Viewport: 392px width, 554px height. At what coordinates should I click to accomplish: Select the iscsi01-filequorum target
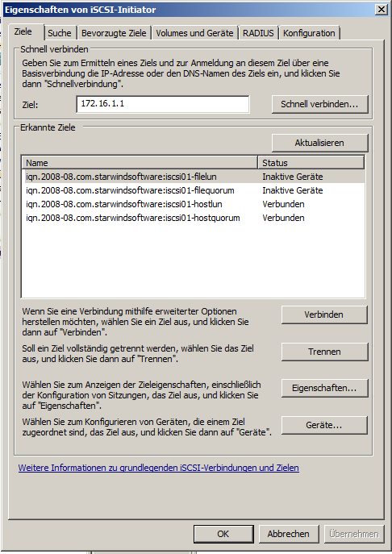coord(193,190)
